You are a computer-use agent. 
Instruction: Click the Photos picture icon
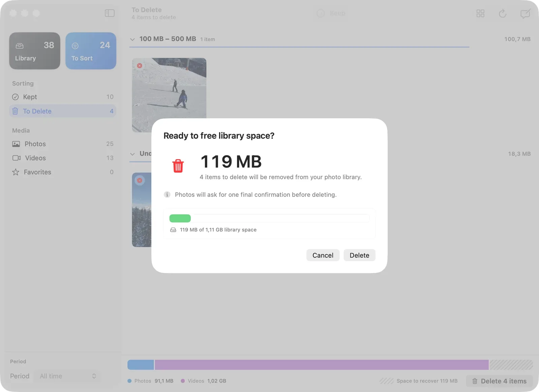16,144
